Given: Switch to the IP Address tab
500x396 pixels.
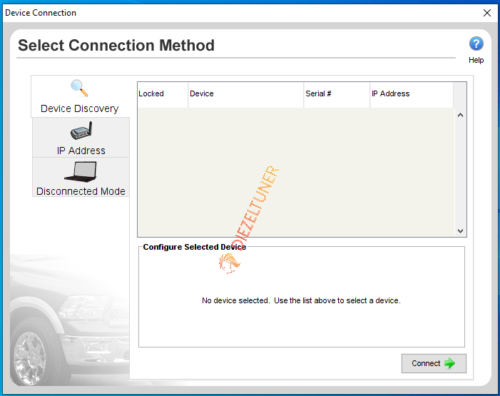Looking at the screenshot, I should [x=81, y=137].
